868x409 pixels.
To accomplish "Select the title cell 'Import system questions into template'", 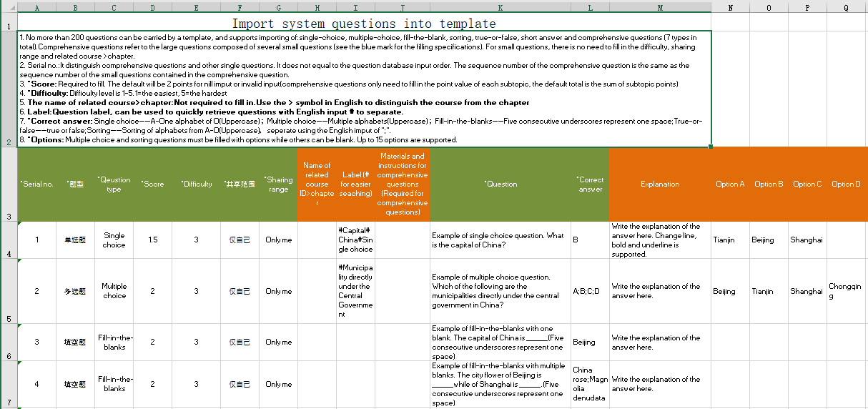I will coord(364,23).
